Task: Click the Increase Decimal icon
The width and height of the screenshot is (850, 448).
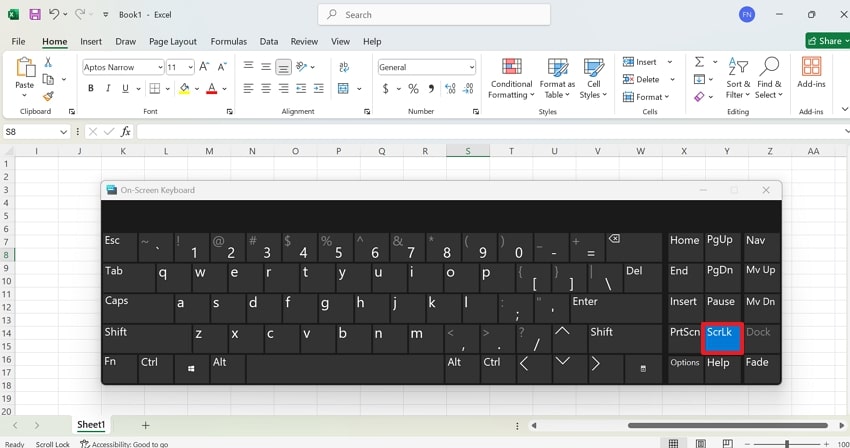Action: click(x=450, y=88)
